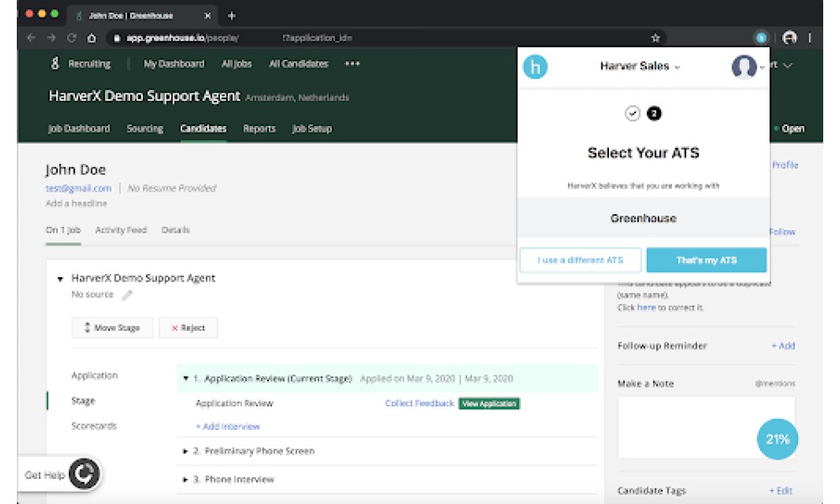Go to My Dashboard
This screenshot has width=840, height=504.
[174, 64]
